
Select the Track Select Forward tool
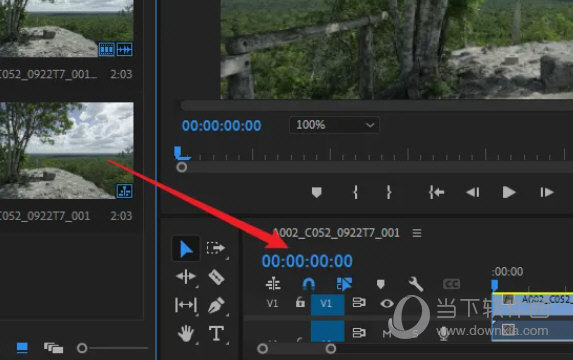pos(216,248)
